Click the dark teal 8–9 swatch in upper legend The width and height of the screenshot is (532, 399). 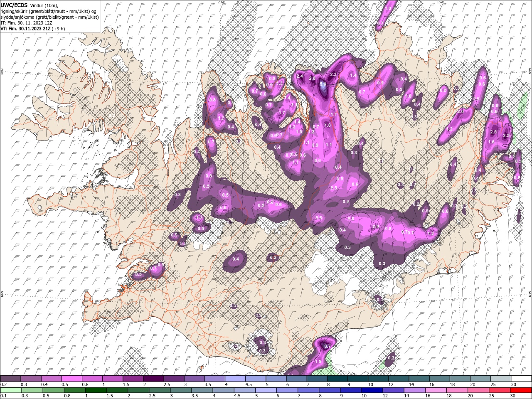(337, 379)
